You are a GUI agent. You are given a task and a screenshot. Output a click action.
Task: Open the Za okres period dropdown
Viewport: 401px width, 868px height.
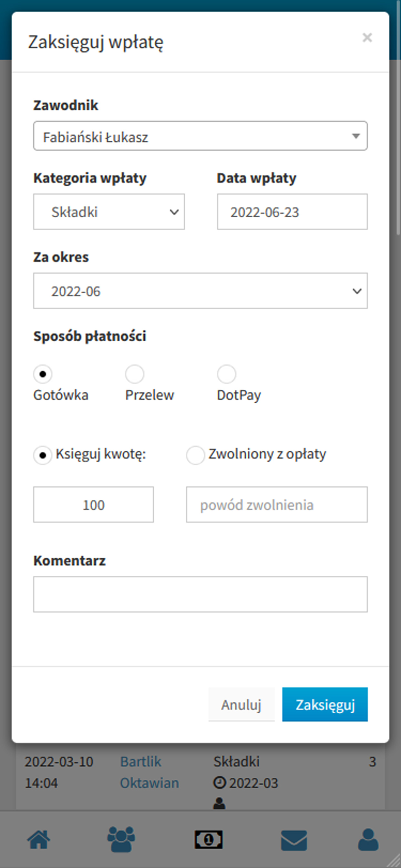(200, 291)
